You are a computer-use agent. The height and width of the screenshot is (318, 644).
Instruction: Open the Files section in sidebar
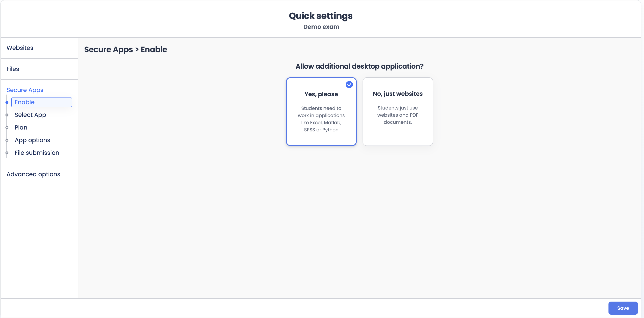13,69
